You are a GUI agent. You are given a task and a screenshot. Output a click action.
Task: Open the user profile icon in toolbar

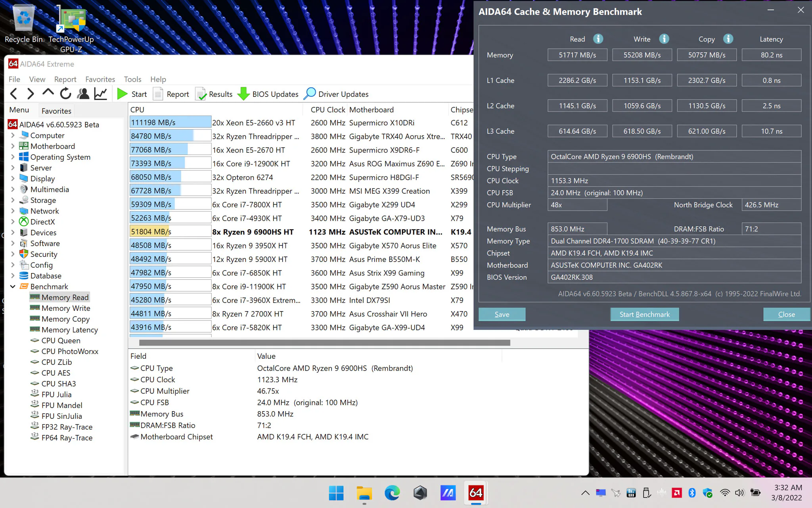[83, 94]
